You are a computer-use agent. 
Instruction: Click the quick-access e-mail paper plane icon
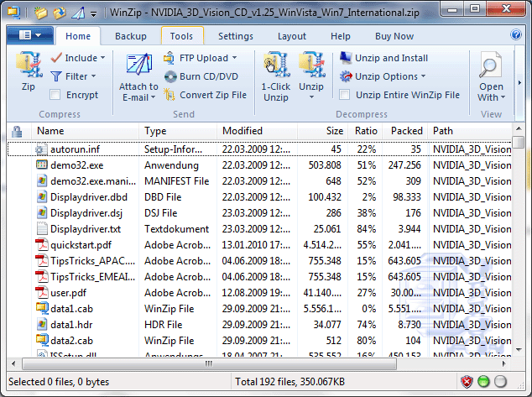pos(78,13)
